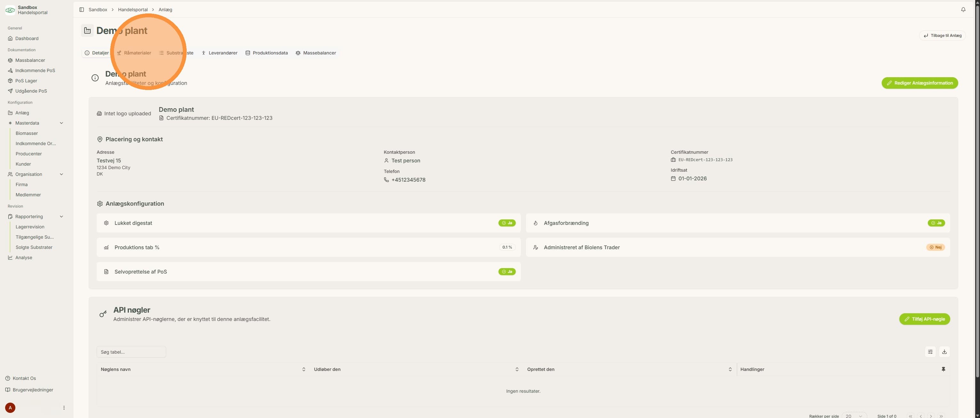Open Dashboard from the sidebar
Viewport: 980px width, 418px height.
[27, 38]
